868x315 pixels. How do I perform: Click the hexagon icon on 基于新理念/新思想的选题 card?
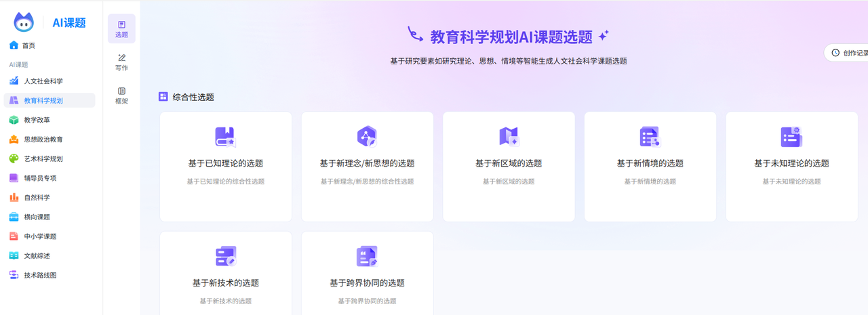(367, 137)
